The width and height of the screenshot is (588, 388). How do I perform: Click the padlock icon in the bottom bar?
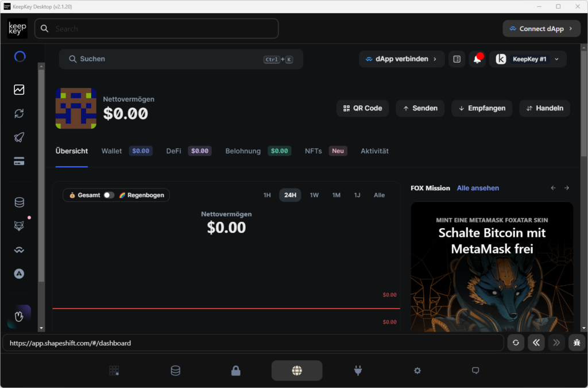tap(236, 371)
